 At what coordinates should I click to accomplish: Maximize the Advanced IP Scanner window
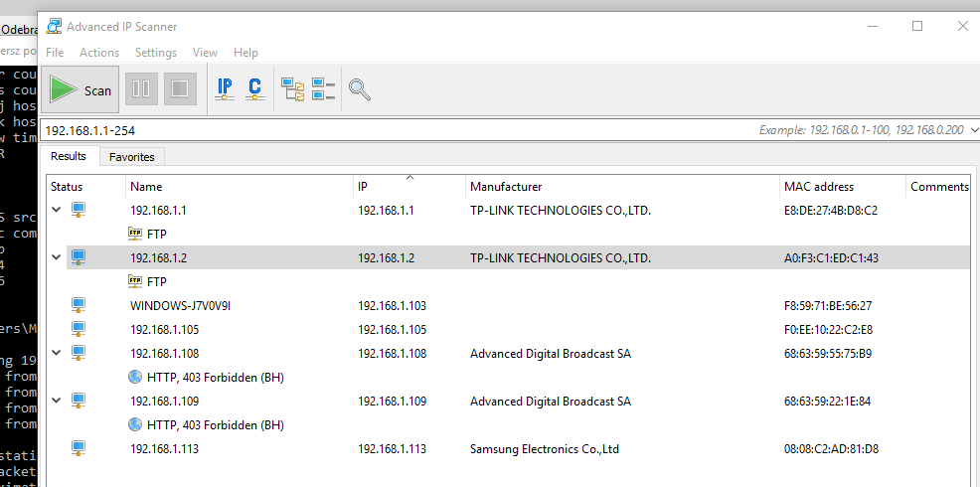(x=916, y=26)
